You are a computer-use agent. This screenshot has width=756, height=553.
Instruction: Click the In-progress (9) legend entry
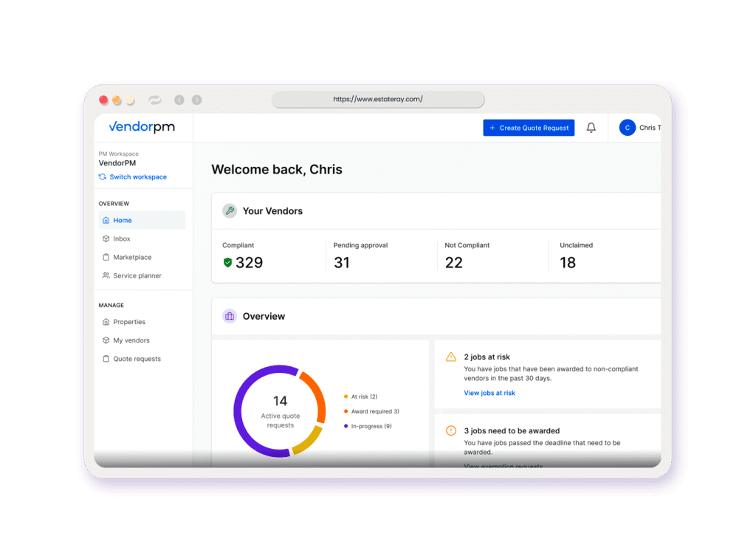tap(368, 426)
